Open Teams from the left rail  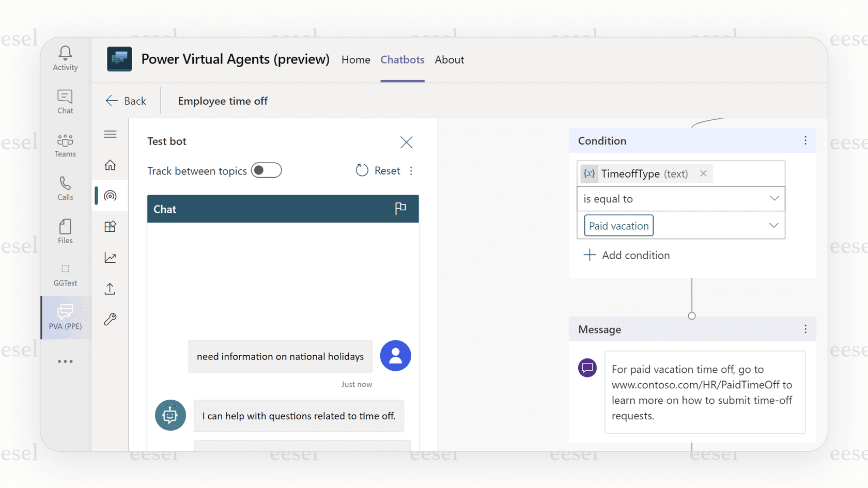tap(65, 145)
